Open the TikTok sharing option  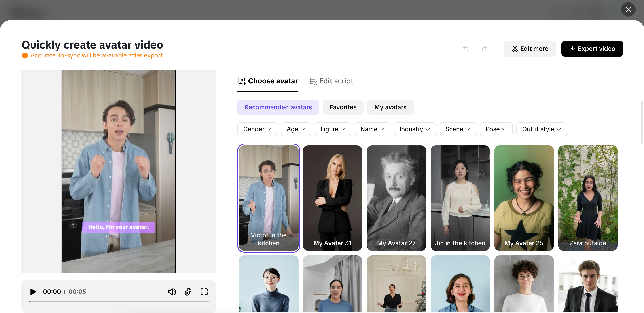pyautogui.click(x=188, y=292)
